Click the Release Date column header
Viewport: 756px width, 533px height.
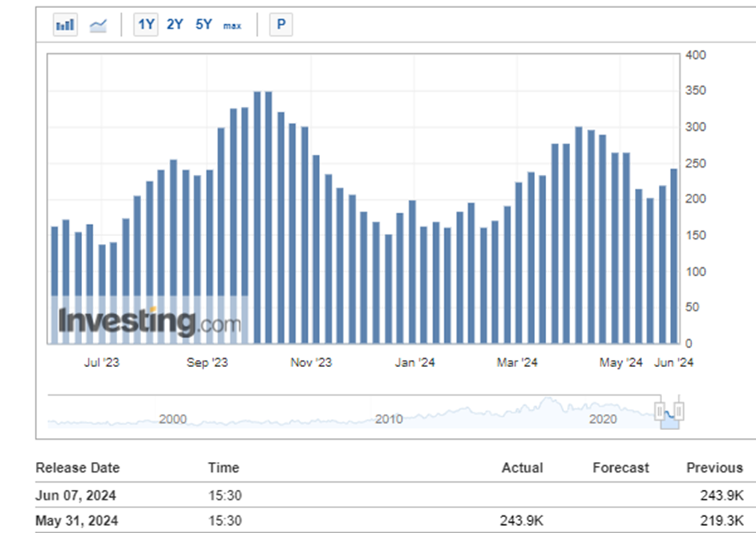coord(77,468)
